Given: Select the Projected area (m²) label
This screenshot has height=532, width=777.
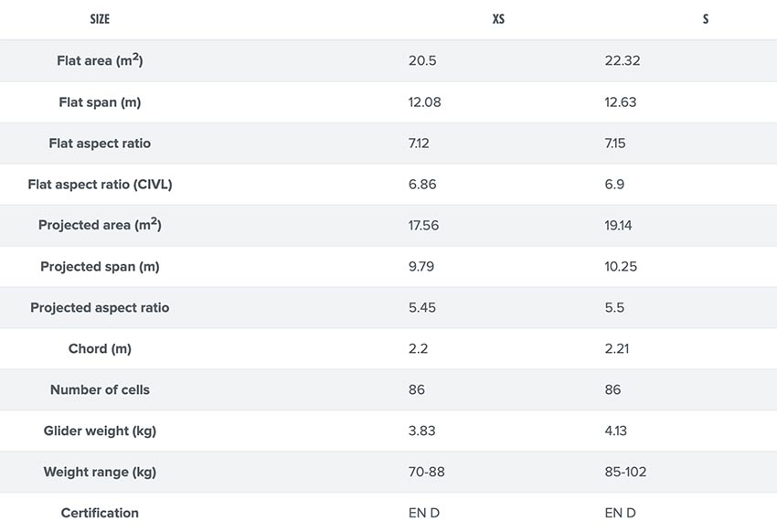Looking at the screenshot, I should pyautogui.click(x=100, y=224).
